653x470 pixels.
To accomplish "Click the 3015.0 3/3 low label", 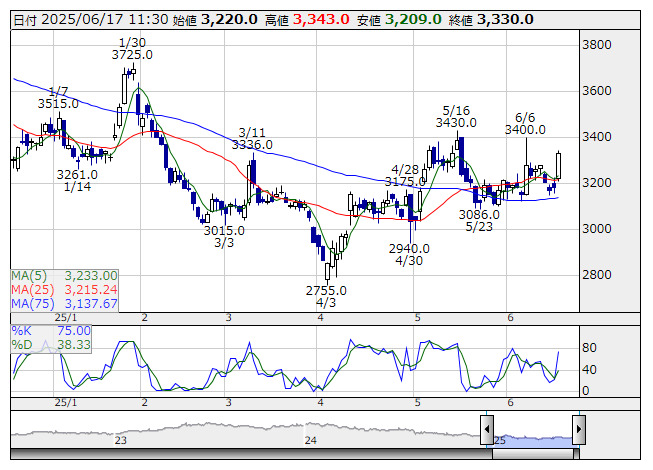I will coord(224,236).
